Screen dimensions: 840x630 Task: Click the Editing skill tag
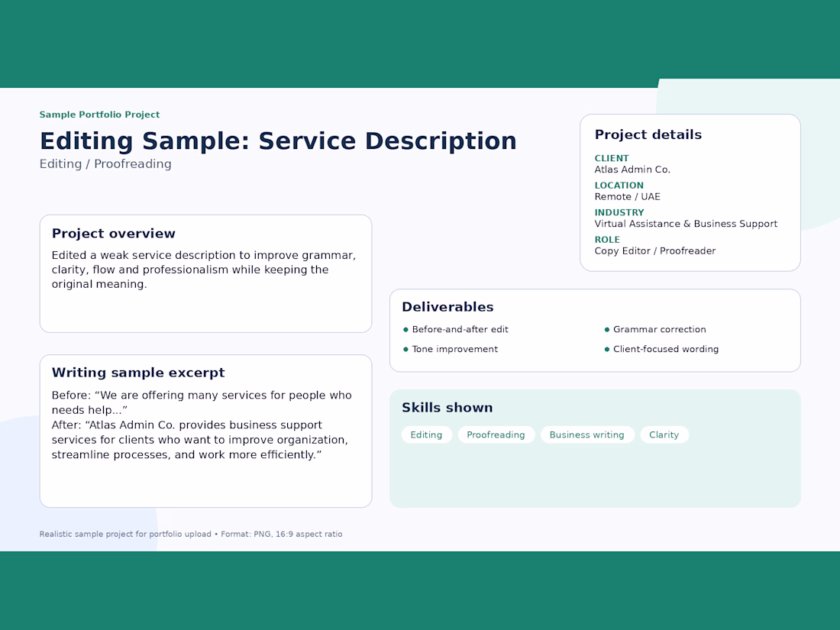pos(426,435)
